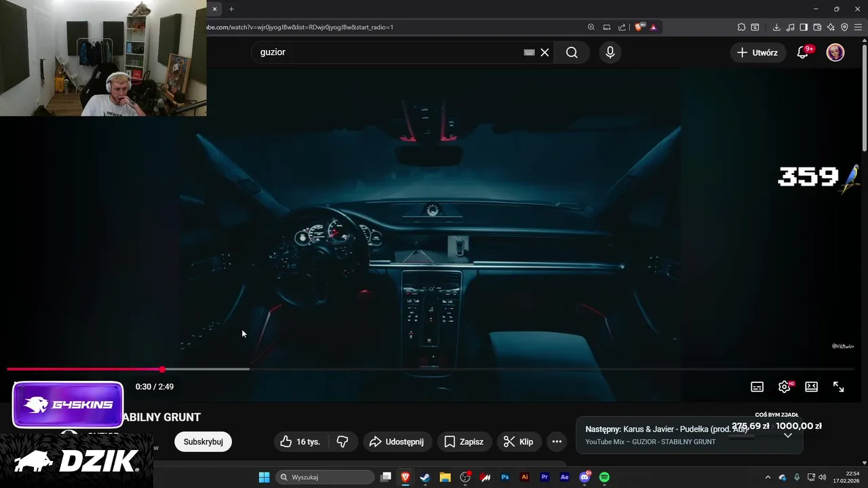The height and width of the screenshot is (488, 868).
Task: Open the player settings gear
Action: 785,386
